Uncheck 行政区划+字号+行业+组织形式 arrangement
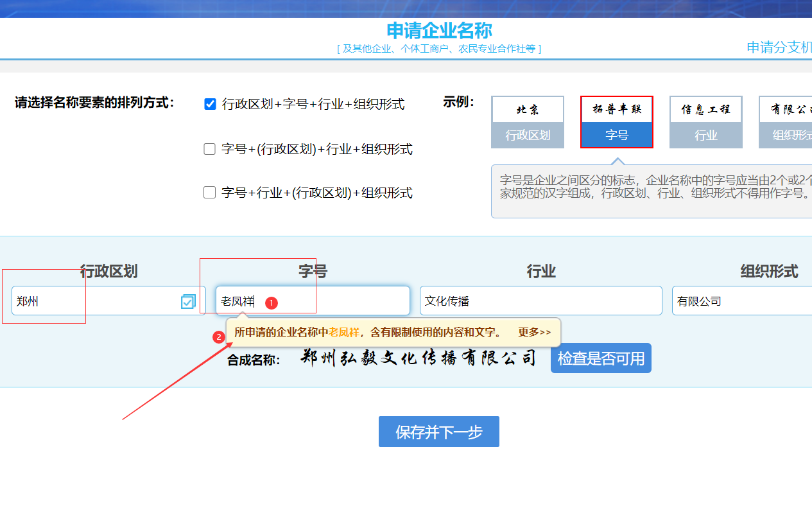Viewport: 812px width, 517px height. click(209, 103)
